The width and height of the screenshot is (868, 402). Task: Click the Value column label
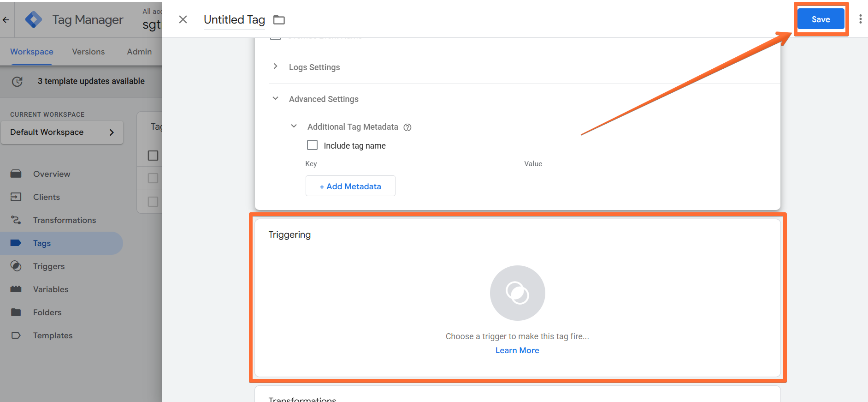coord(533,164)
